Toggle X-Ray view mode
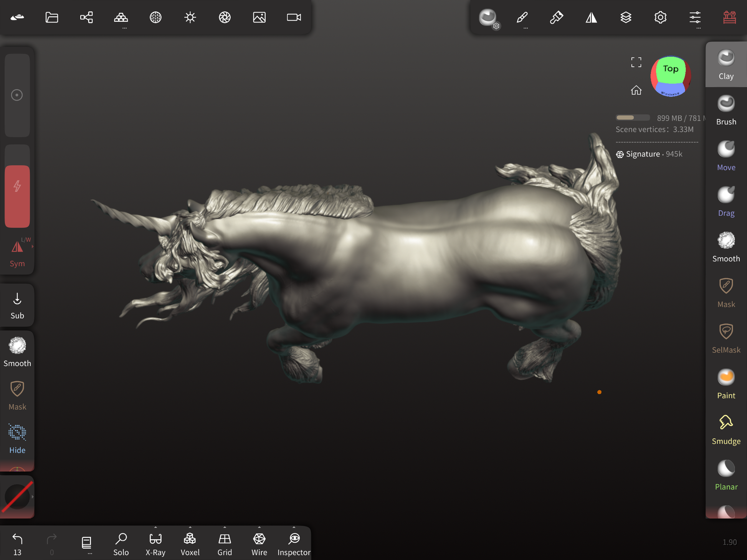 tap(155, 544)
